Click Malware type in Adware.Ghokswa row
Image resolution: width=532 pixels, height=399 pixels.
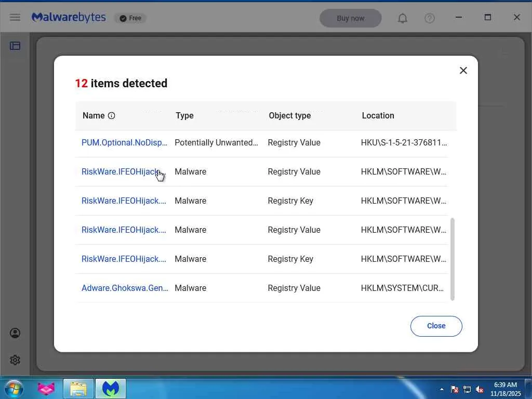(x=190, y=288)
